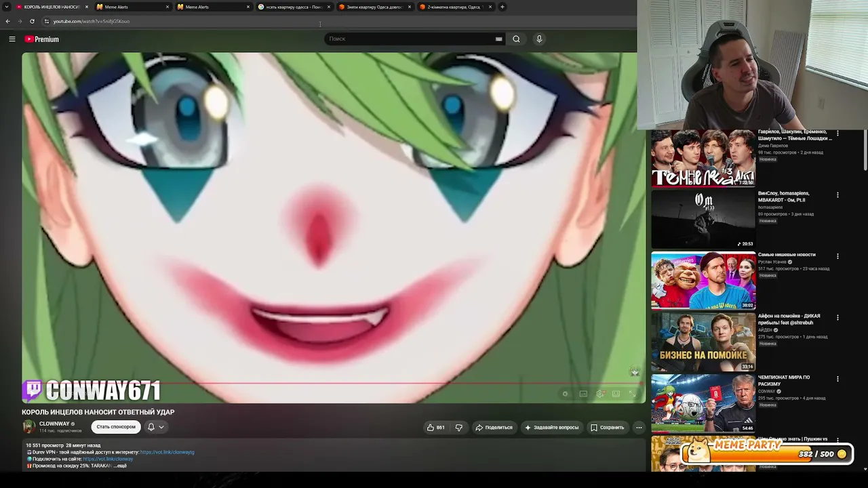The height and width of the screenshot is (488, 868).
Task: Open CLOWNWAY channel avatar
Action: (28, 426)
